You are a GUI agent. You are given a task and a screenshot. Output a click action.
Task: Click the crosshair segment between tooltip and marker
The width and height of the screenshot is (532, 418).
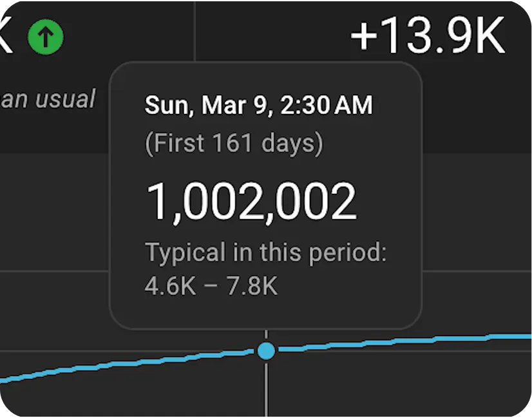(x=266, y=336)
